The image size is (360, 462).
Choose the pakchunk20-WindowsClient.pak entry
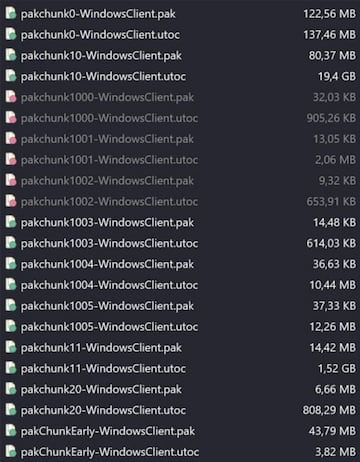[x=101, y=389]
